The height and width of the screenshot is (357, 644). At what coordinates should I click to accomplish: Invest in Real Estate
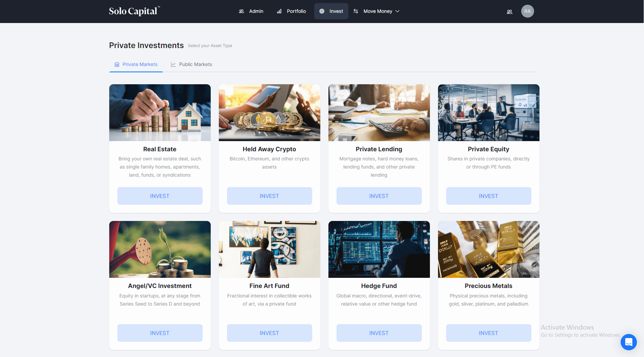160,196
